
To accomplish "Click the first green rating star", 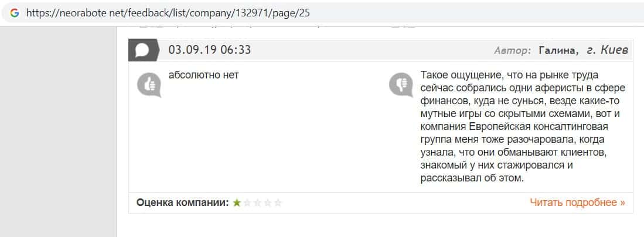I will (x=237, y=203).
